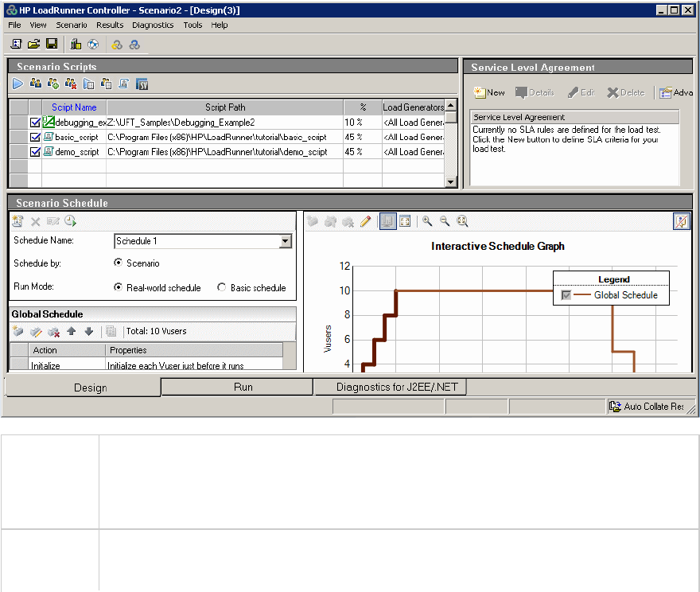Click New in Service Level Agreement
700x592 pixels.
point(489,92)
